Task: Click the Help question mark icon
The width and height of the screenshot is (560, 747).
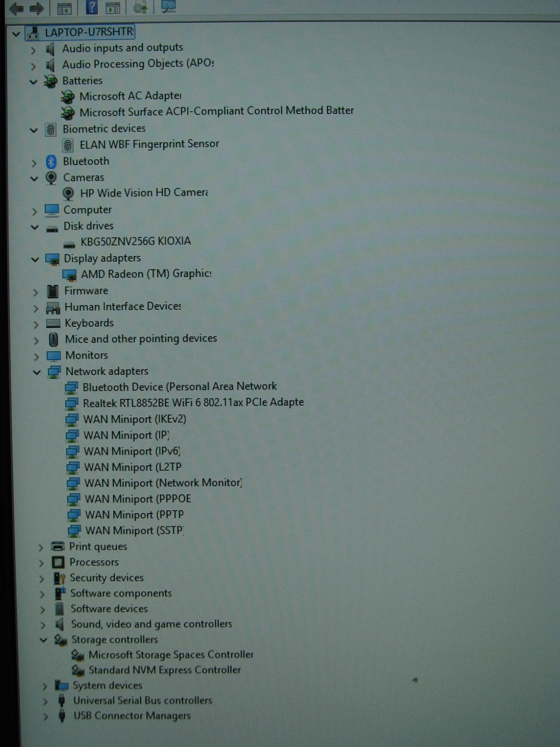Action: (x=92, y=7)
